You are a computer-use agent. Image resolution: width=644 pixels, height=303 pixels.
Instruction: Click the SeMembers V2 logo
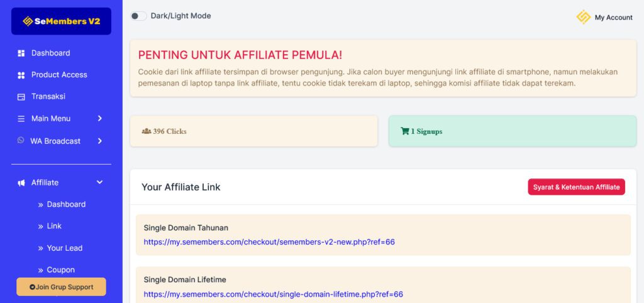tap(61, 21)
